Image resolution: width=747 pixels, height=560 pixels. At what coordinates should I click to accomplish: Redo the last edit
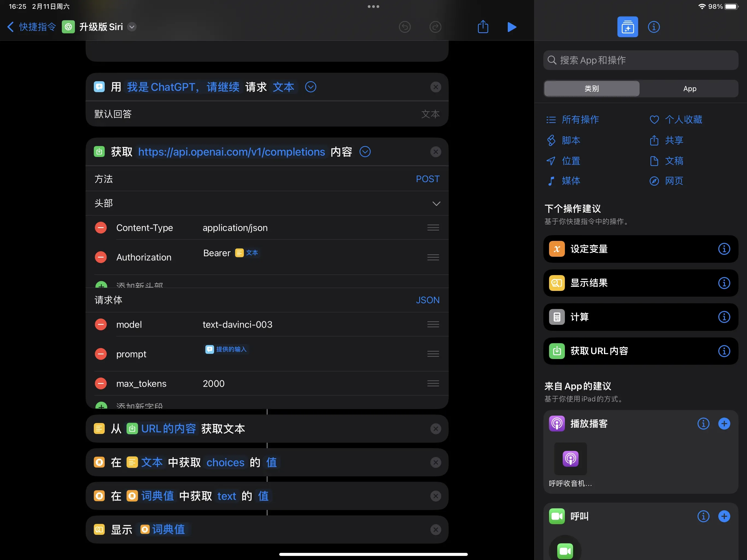pos(435,27)
